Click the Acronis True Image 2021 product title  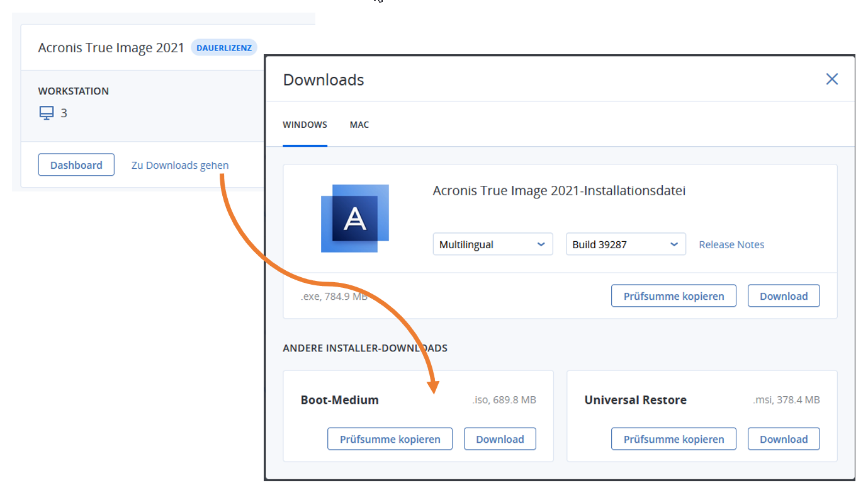click(x=111, y=48)
